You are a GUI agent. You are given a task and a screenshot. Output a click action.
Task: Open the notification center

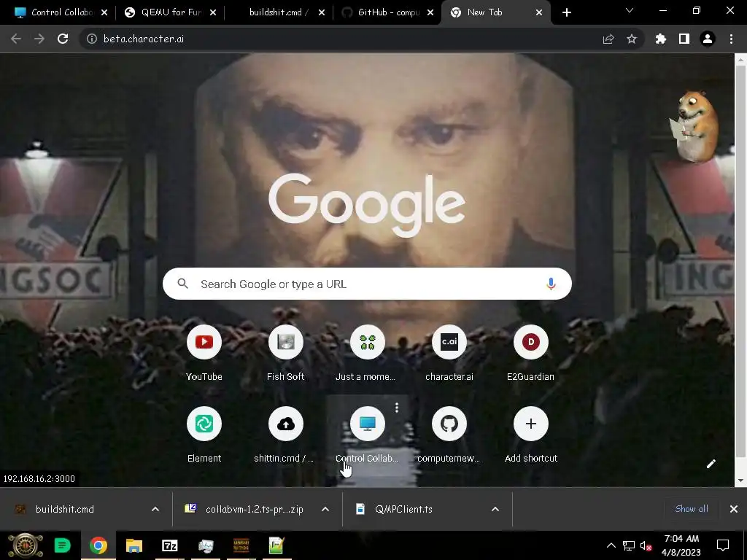(723, 545)
